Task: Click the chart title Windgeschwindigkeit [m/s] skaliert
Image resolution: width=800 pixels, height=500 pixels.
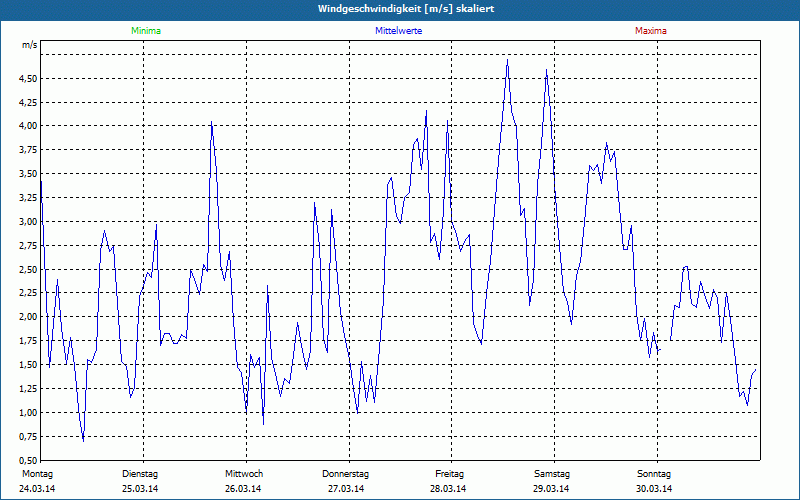Action: coord(406,9)
